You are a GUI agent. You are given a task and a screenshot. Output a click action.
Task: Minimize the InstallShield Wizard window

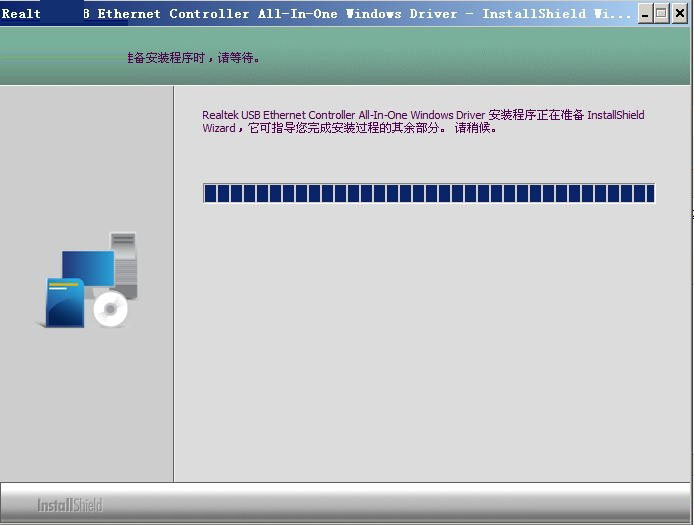tap(645, 14)
